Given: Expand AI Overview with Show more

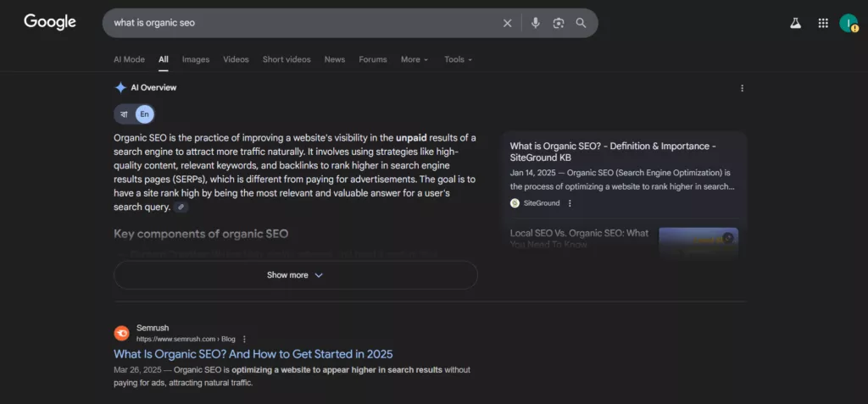Looking at the screenshot, I should (296, 275).
